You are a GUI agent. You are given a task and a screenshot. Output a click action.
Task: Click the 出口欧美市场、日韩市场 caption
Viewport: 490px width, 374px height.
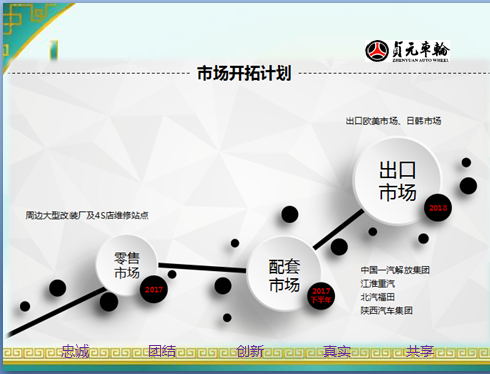393,121
